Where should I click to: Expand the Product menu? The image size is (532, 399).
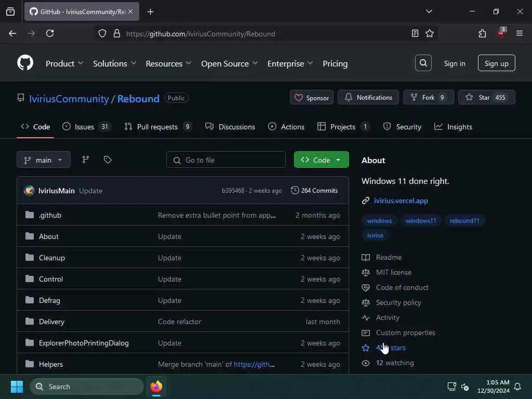click(64, 63)
